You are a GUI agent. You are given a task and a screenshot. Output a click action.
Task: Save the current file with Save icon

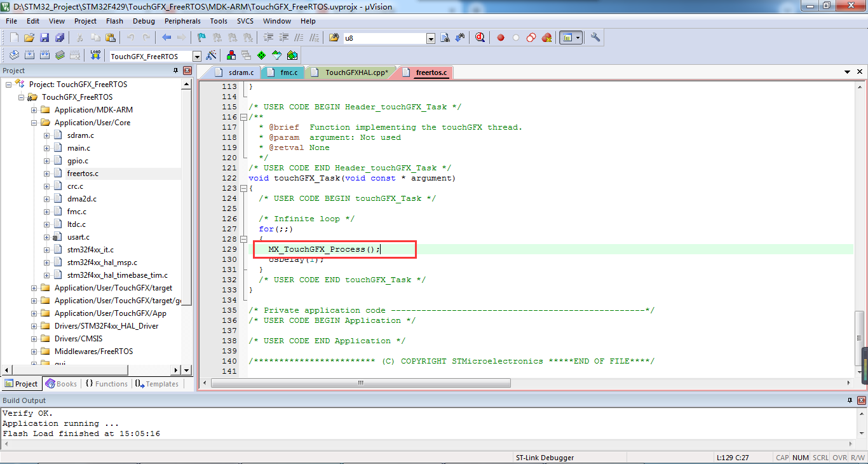coord(44,38)
